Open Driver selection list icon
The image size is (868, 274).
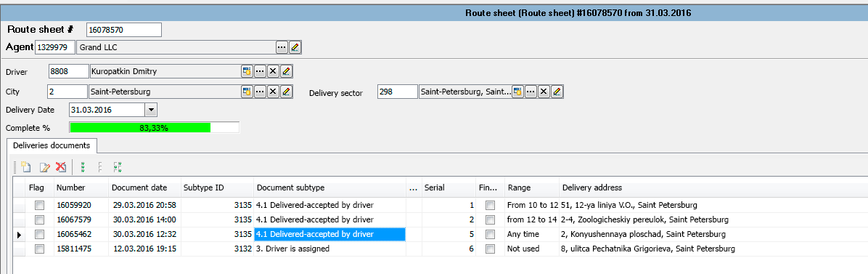[246, 71]
